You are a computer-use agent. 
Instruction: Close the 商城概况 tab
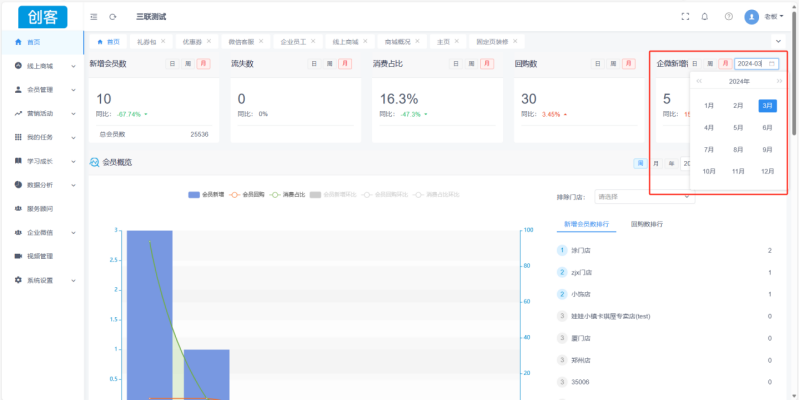point(417,41)
